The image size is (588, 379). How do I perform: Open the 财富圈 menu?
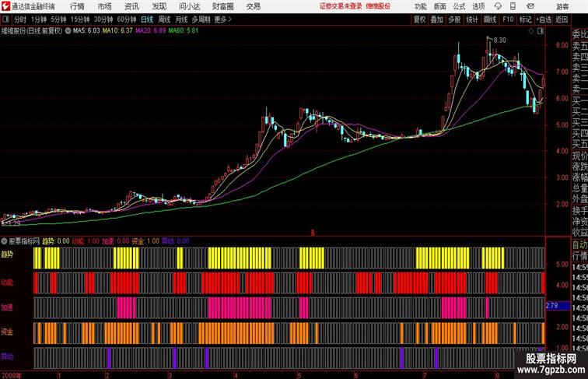click(223, 6)
